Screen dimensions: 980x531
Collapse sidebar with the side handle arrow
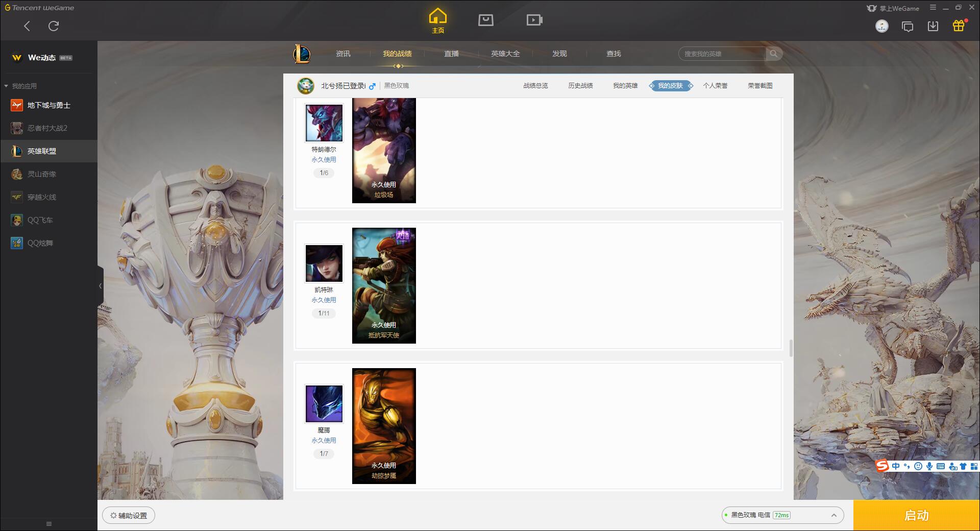(x=100, y=286)
